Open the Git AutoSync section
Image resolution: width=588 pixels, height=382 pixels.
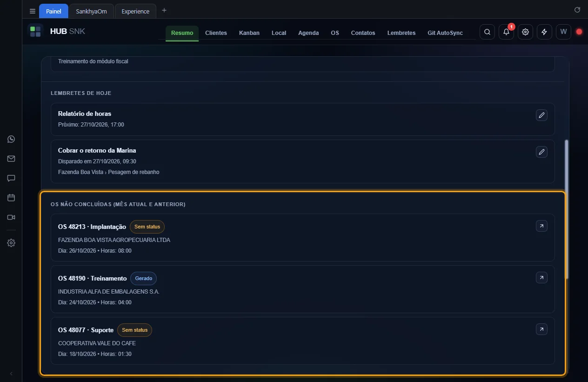coord(445,33)
